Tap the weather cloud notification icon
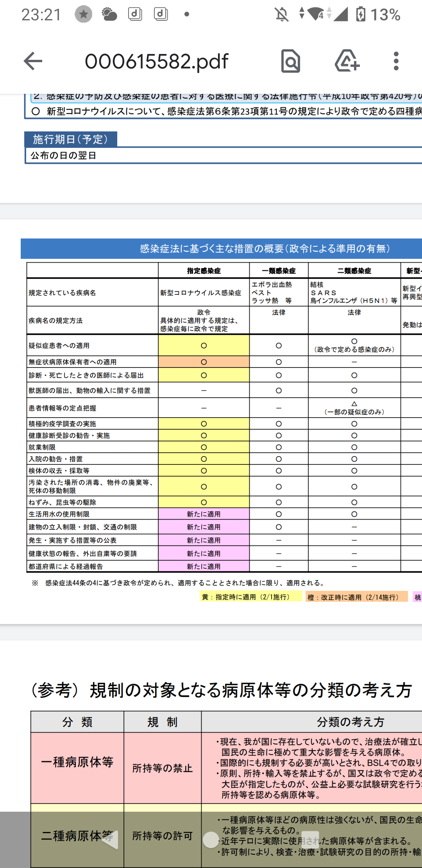The width and height of the screenshot is (422, 868). (109, 14)
